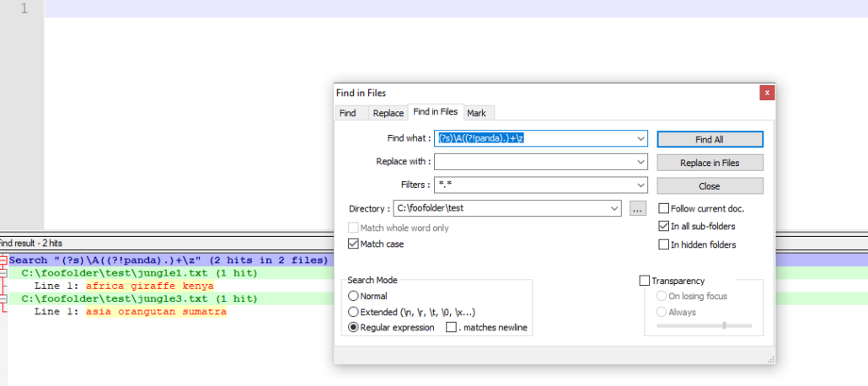The height and width of the screenshot is (386, 868).
Task: Open the Mark tab
Action: pyautogui.click(x=476, y=113)
